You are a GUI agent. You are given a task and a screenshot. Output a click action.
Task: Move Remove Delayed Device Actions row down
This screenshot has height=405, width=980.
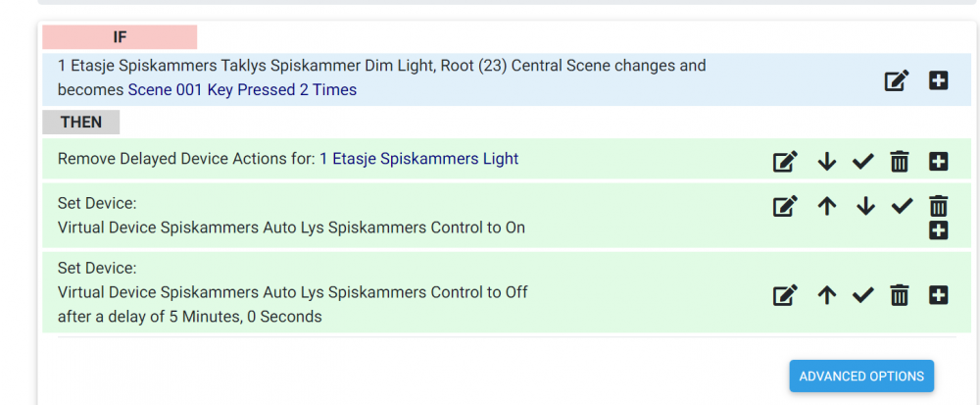pyautogui.click(x=827, y=162)
